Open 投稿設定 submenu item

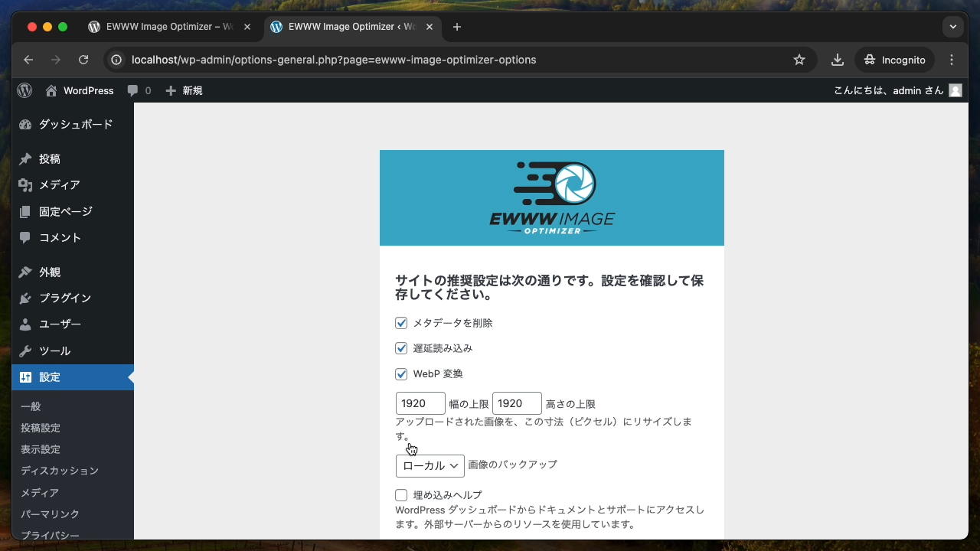coord(41,428)
